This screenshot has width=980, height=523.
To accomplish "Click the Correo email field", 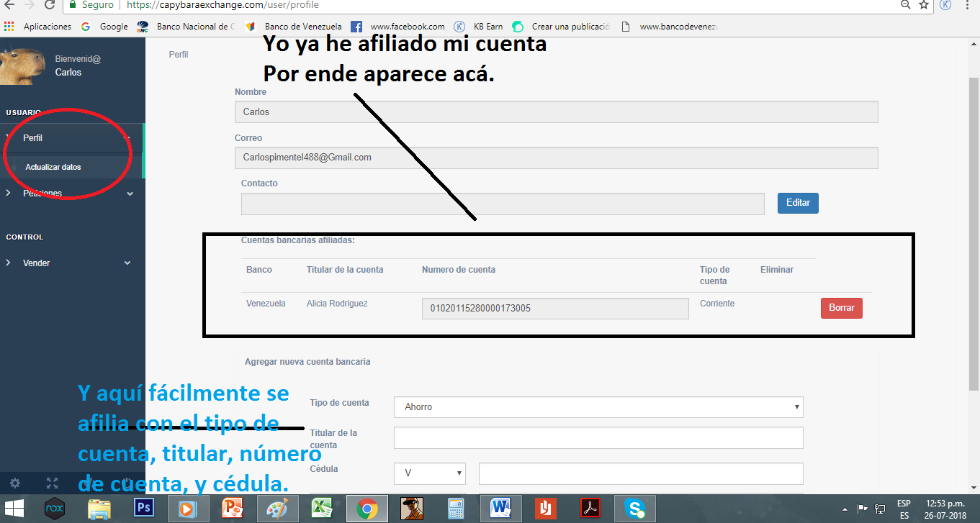I will point(556,158).
